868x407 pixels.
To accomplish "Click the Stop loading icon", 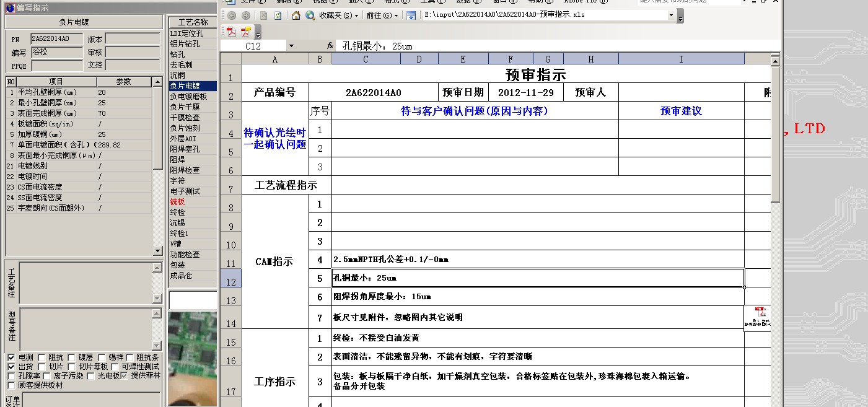I will 264,15.
